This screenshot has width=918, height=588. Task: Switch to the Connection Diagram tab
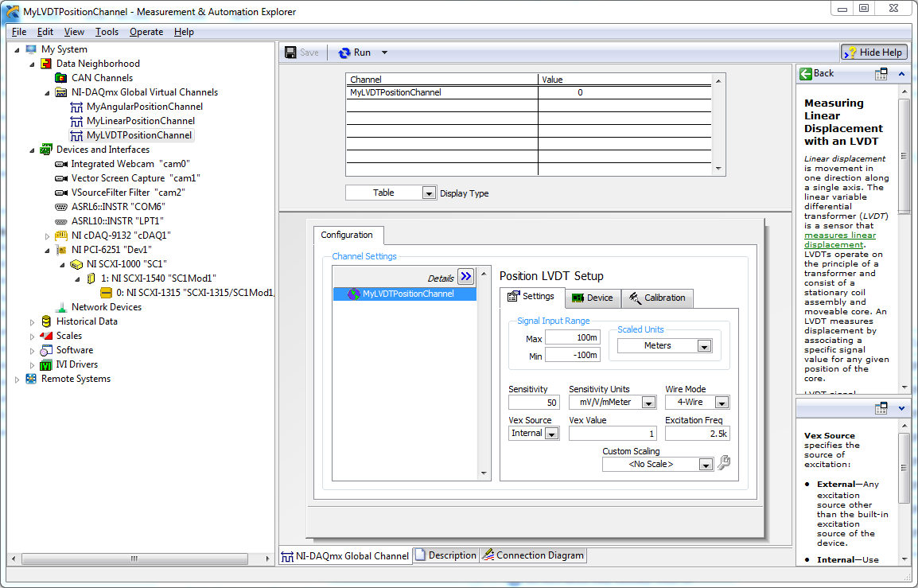[533, 555]
